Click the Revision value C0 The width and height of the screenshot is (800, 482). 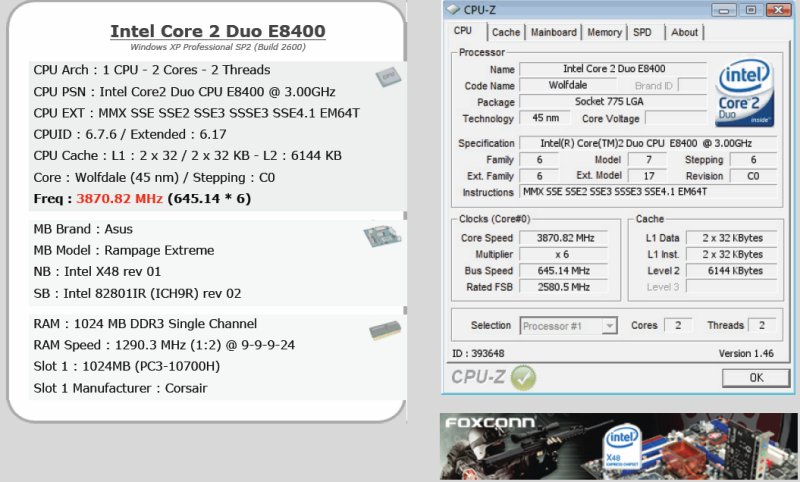pyautogui.click(x=753, y=176)
